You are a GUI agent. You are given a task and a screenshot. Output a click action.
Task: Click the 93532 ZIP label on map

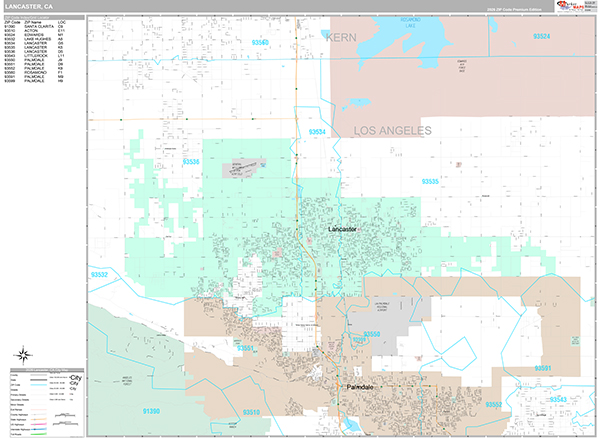pos(99,275)
